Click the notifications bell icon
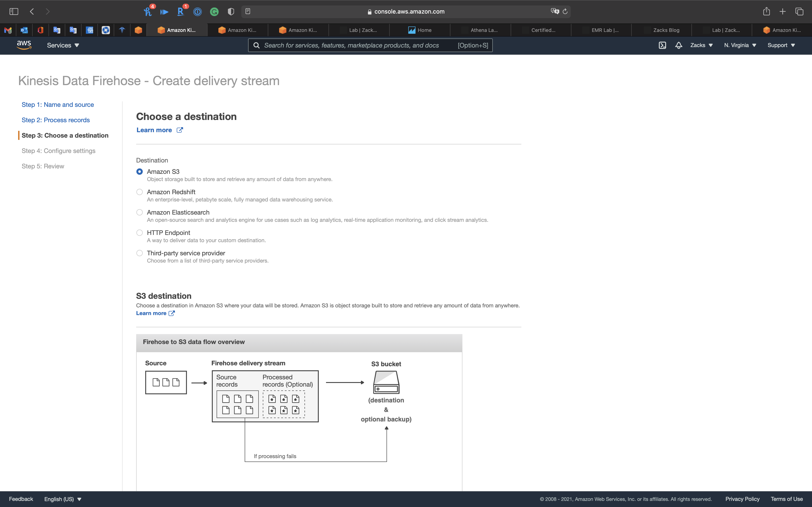Viewport: 812px width, 507px height. [679, 45]
